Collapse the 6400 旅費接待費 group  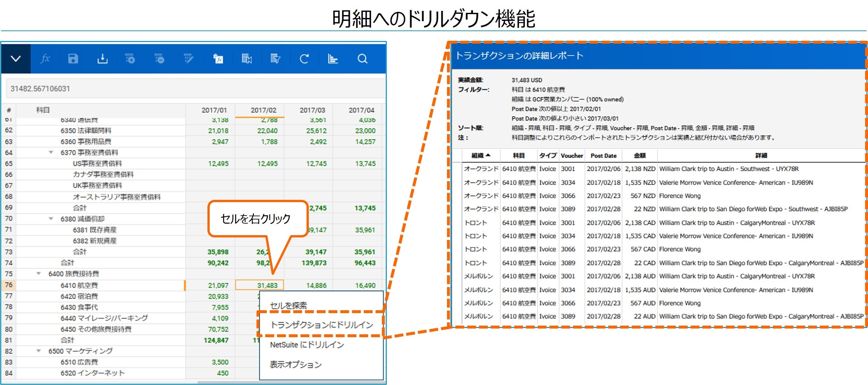(39, 274)
